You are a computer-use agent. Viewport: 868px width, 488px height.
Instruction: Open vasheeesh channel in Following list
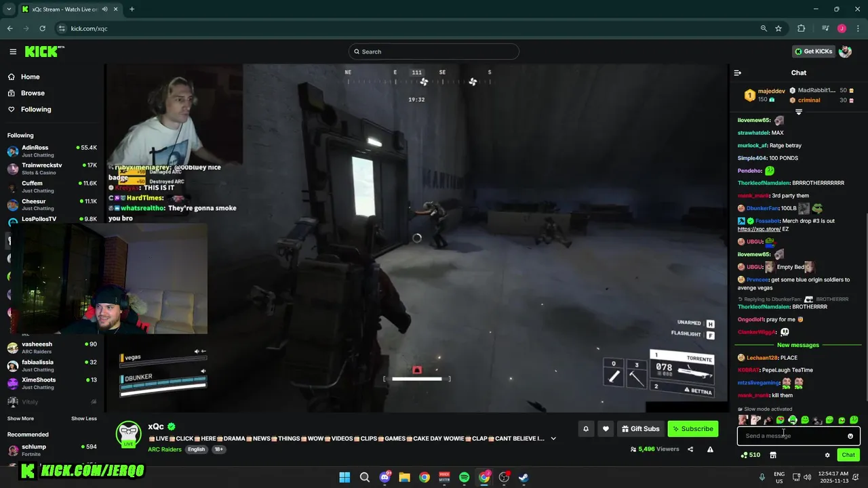tap(52, 348)
